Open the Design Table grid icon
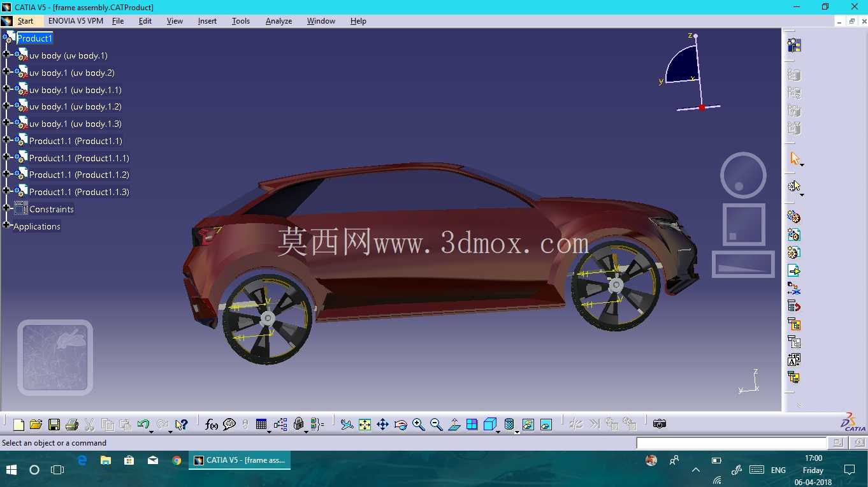 pos(261,425)
